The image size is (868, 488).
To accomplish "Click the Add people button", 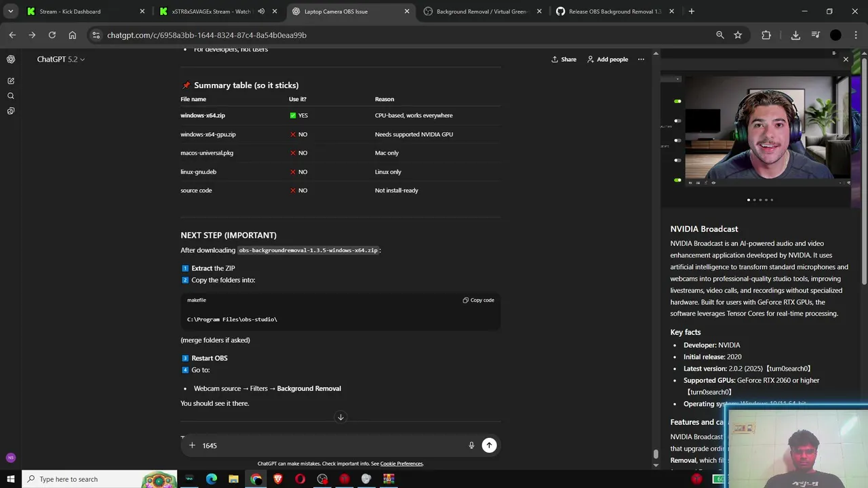I will tap(608, 59).
